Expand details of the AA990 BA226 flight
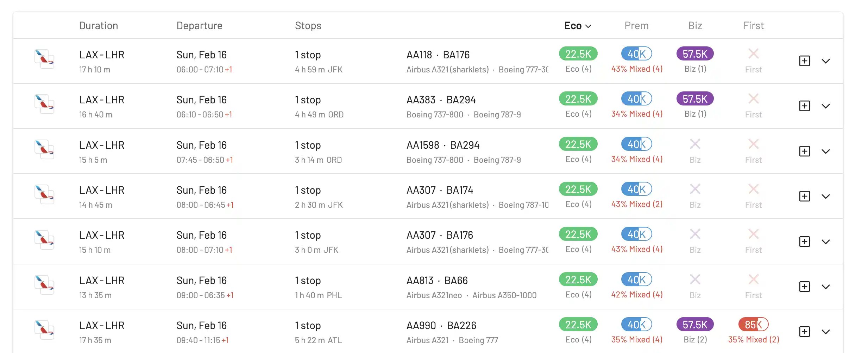This screenshot has width=868, height=353. tap(825, 332)
